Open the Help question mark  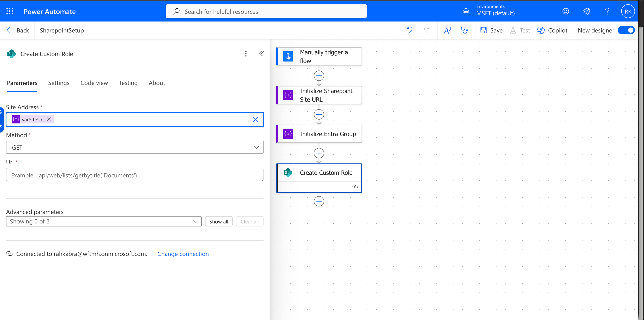coord(607,11)
